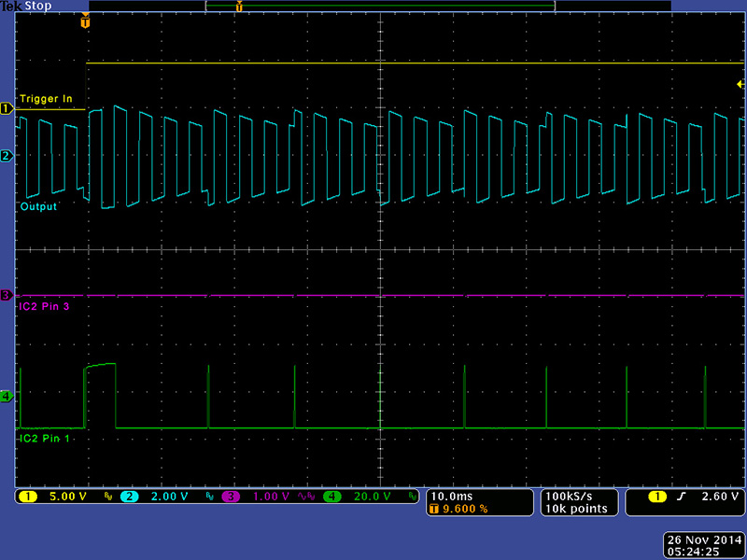Click the record view bar at top
747x560 pixels.
tap(379, 6)
